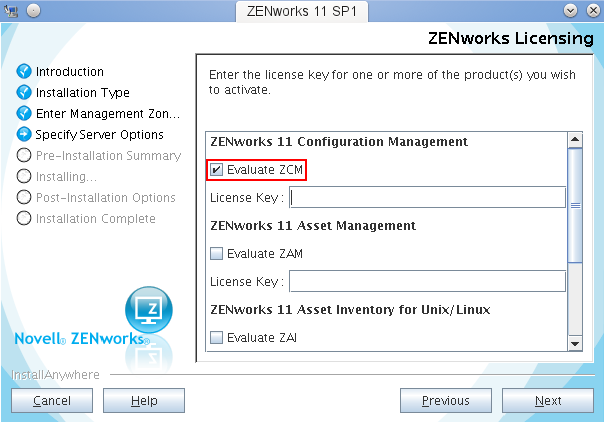604x422 pixels.
Task: Click the Next button
Action: pos(548,401)
